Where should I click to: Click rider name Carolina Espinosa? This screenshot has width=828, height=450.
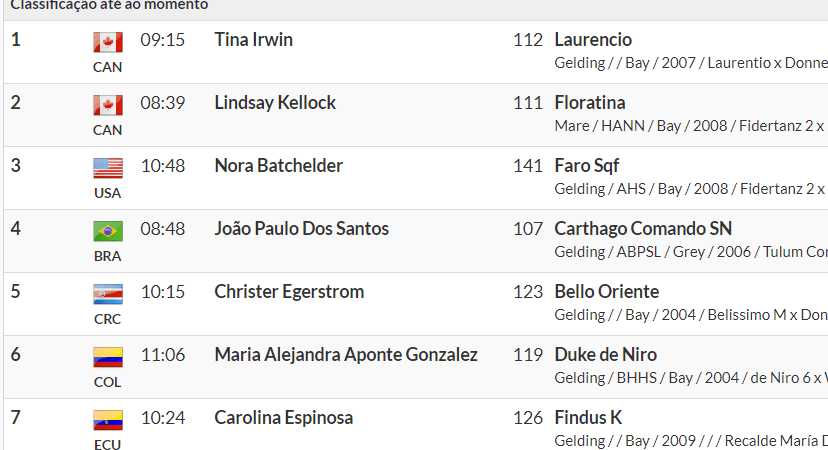pyautogui.click(x=283, y=418)
